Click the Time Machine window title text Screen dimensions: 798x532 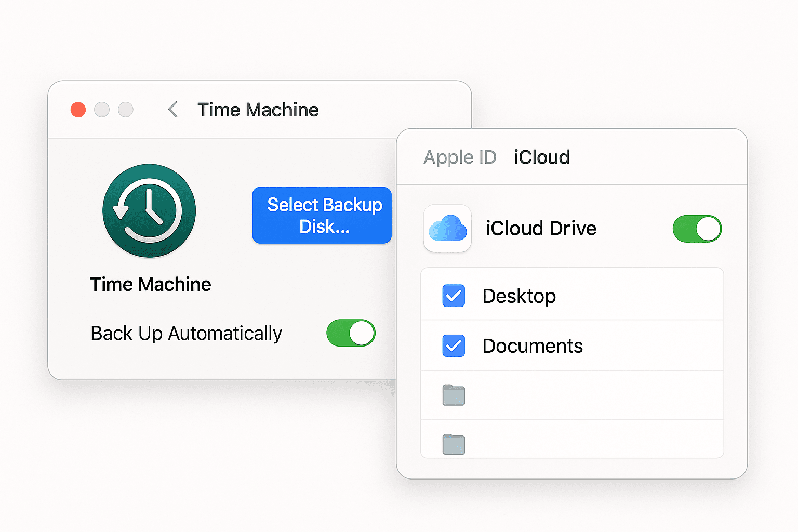point(258,110)
